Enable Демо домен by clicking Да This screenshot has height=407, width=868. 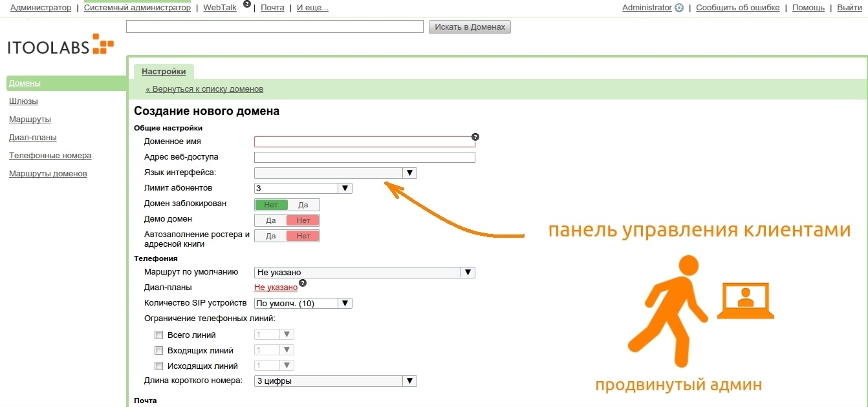point(271,220)
